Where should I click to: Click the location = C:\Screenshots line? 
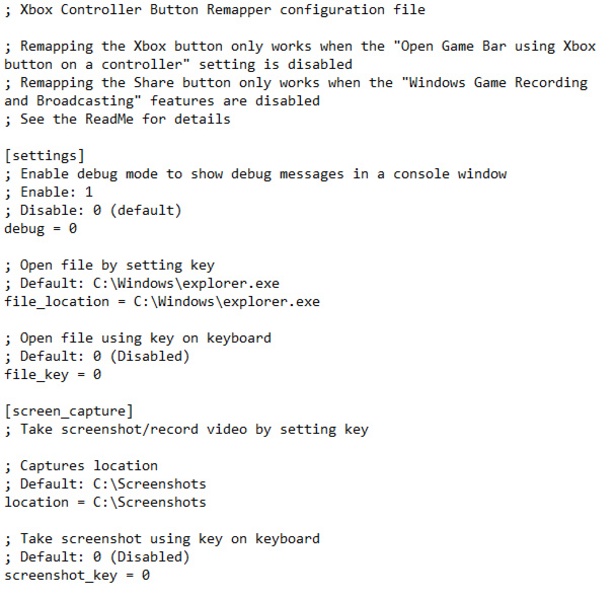tap(105, 502)
